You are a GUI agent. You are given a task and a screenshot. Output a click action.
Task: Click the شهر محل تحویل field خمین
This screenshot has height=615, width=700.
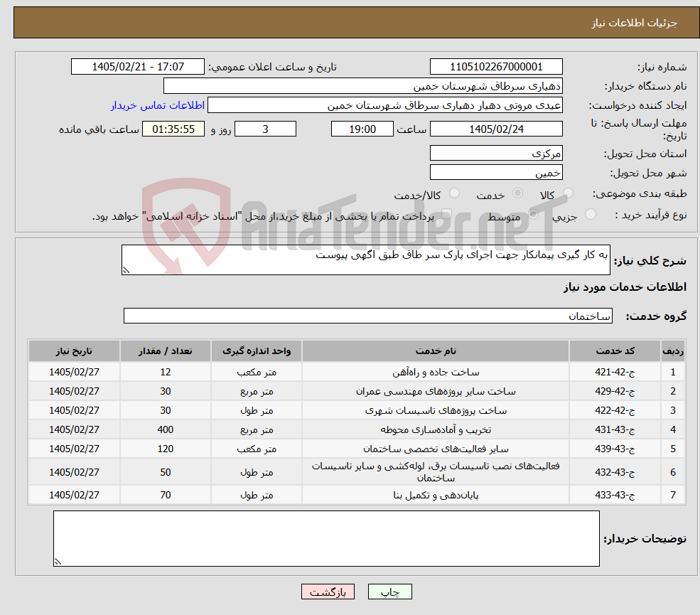(496, 172)
